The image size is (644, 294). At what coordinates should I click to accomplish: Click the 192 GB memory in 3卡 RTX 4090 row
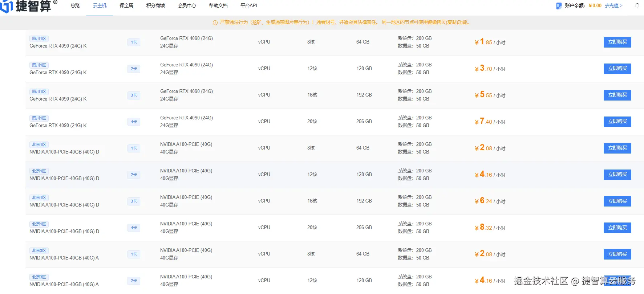(364, 95)
